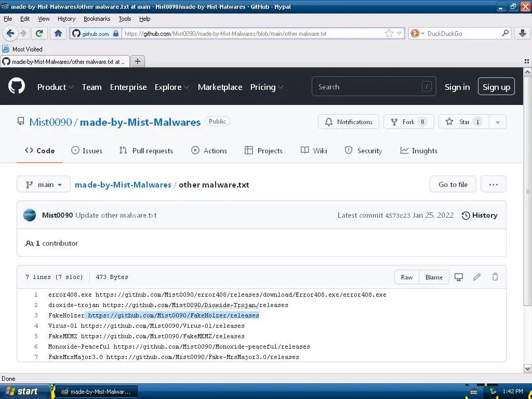Open the three-dots more options button

[494, 184]
